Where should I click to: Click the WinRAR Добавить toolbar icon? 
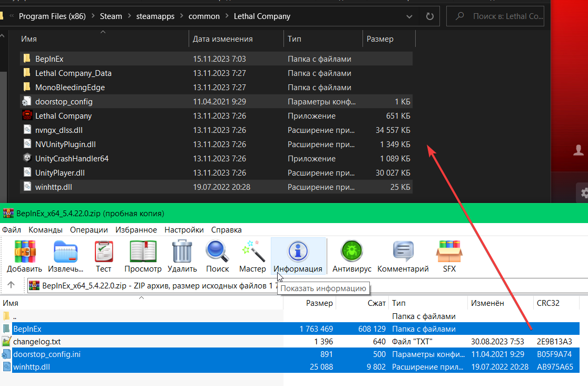pyautogui.click(x=25, y=251)
